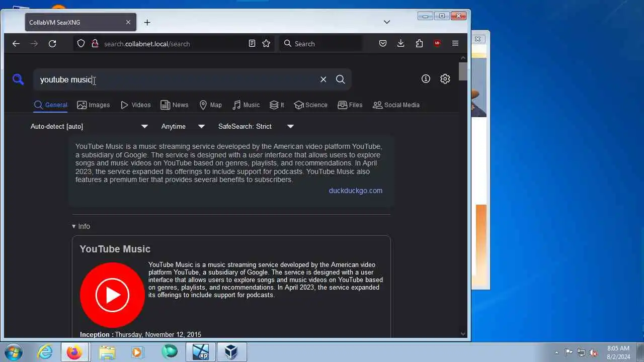The width and height of the screenshot is (644, 362).
Task: Click inside the SearXNG query field
Action: (x=176, y=79)
